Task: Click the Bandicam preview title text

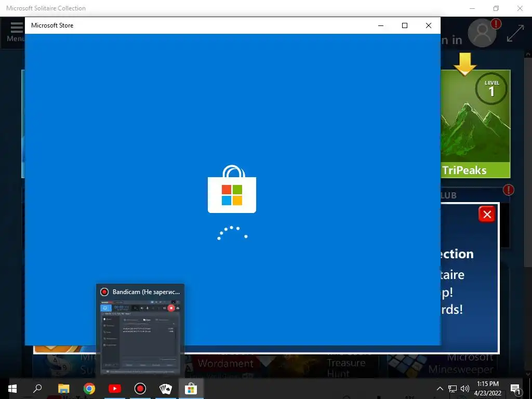Action: [x=146, y=292]
